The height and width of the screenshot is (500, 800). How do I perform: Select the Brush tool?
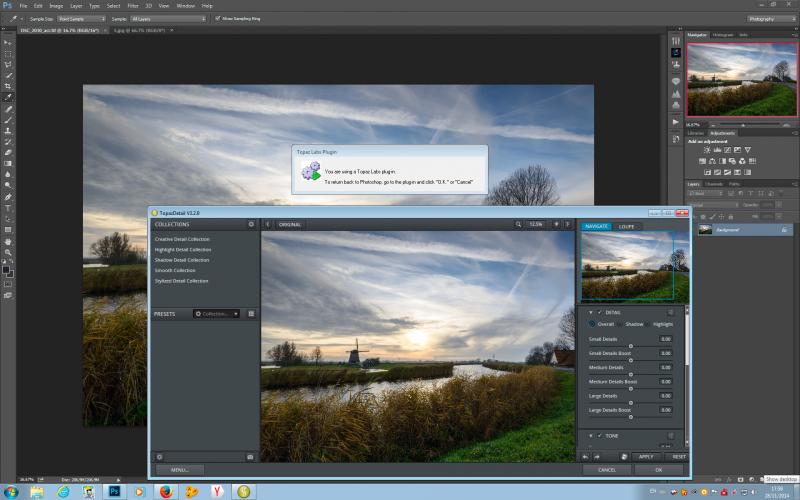tap(8, 120)
